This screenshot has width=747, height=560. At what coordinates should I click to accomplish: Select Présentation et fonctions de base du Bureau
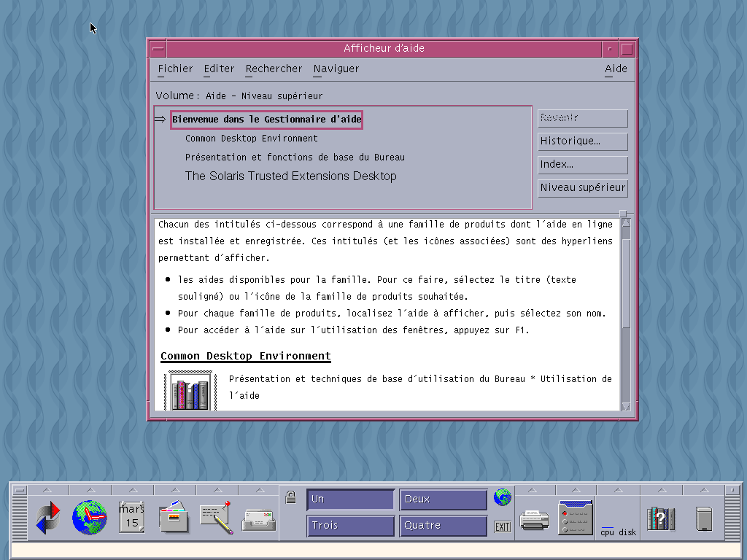coord(295,157)
